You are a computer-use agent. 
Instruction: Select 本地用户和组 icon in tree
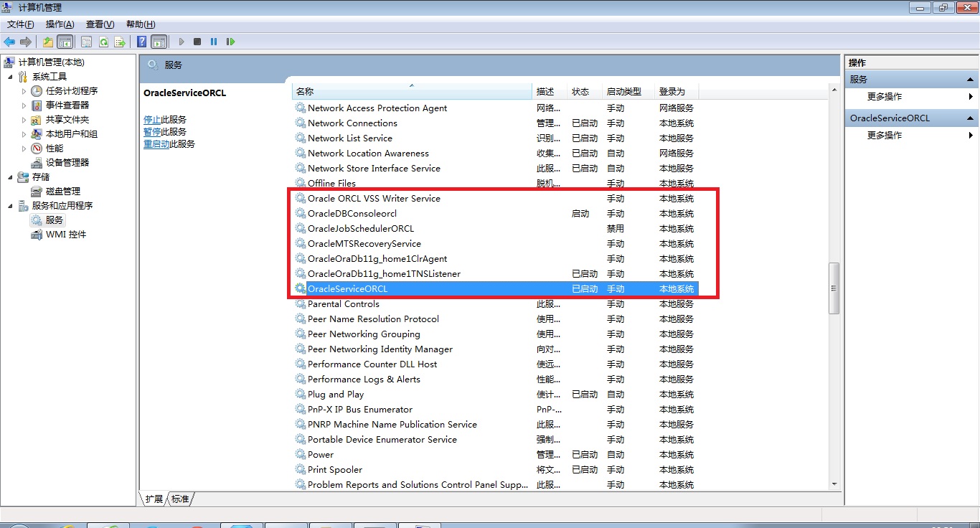point(37,134)
